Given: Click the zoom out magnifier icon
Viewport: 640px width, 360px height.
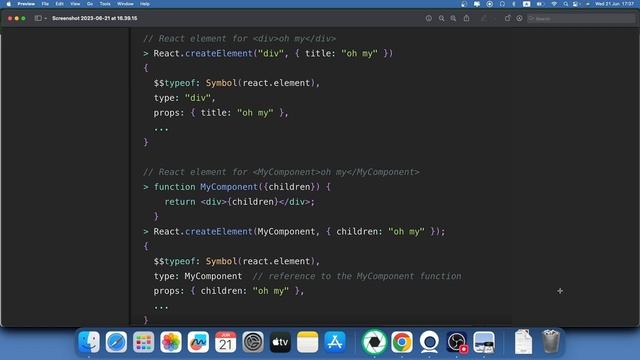Looking at the screenshot, I should (x=441, y=18).
